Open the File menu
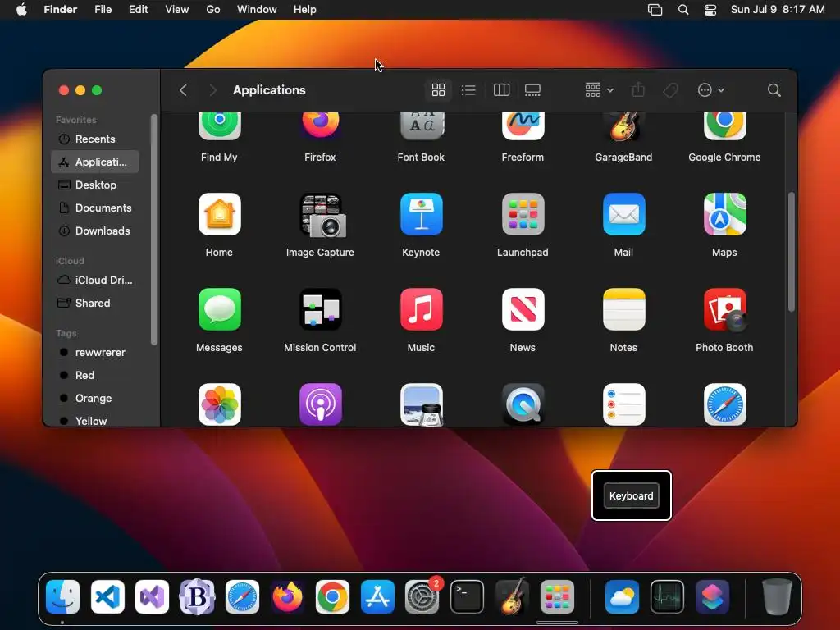This screenshot has height=630, width=840. (x=103, y=10)
